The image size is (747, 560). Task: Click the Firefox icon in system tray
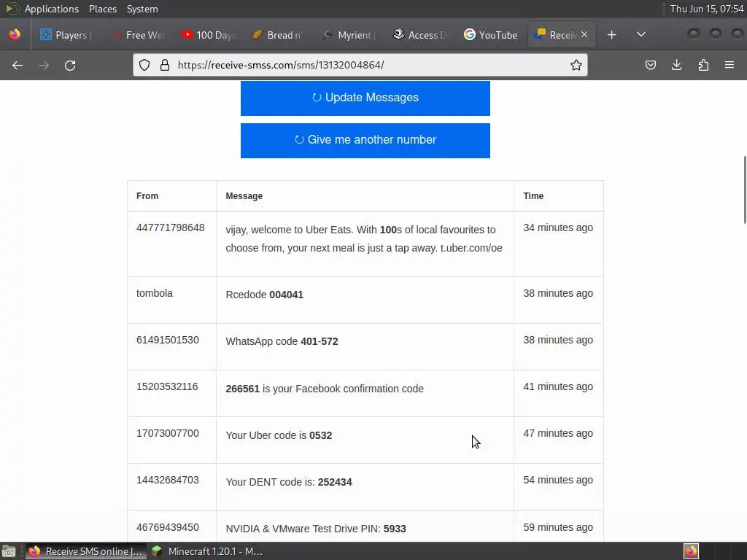point(691,551)
